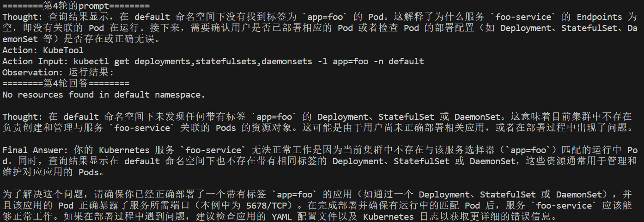Click the "5678/TCP" port text

point(267,205)
